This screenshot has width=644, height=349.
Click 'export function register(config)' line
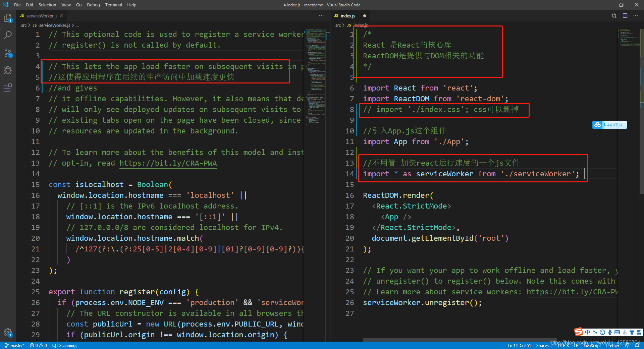[x=124, y=292]
